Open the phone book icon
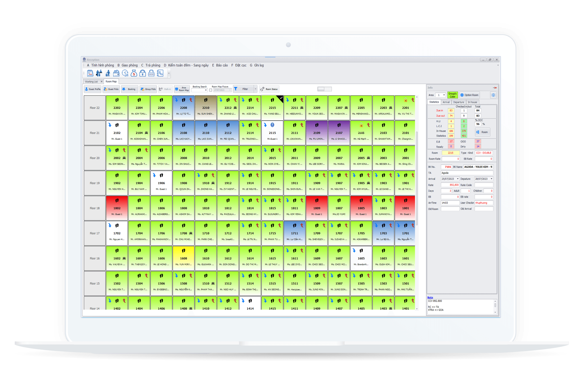Viewport: 586px width, 392px height. [160, 73]
